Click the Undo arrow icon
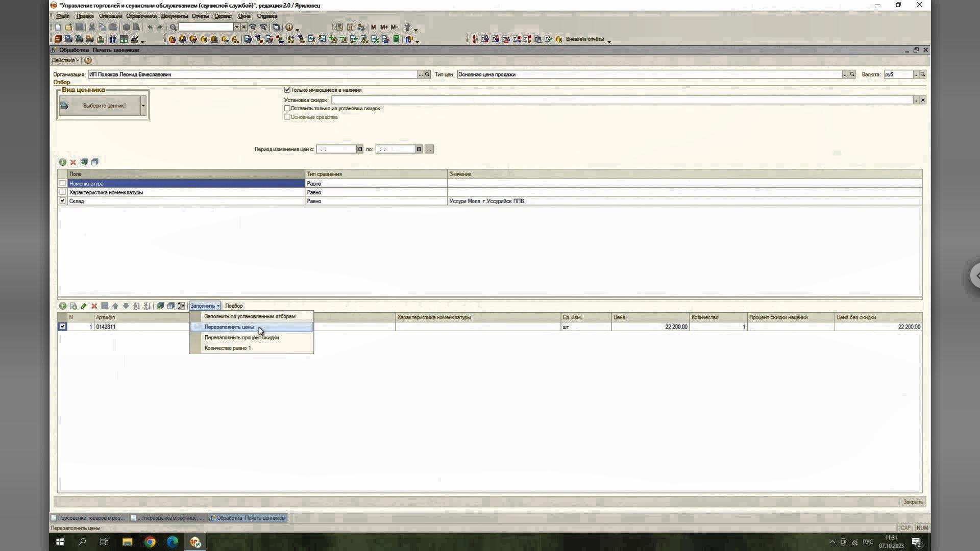 click(150, 28)
